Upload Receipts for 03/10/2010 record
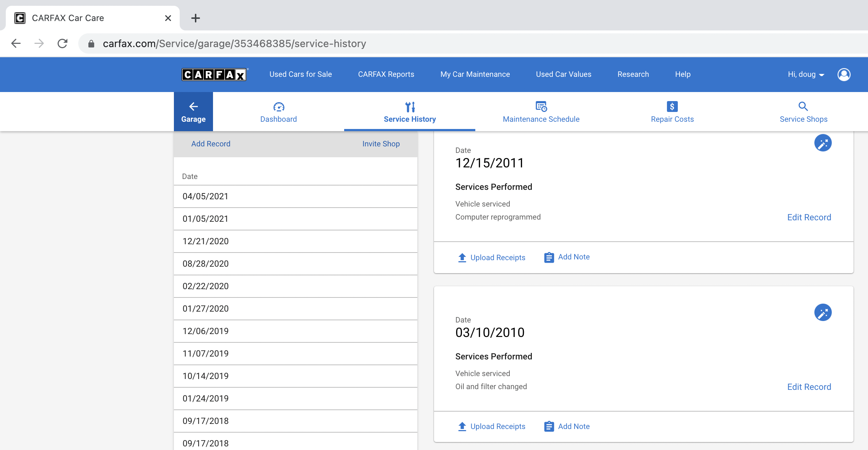The height and width of the screenshot is (450, 868). (491, 426)
